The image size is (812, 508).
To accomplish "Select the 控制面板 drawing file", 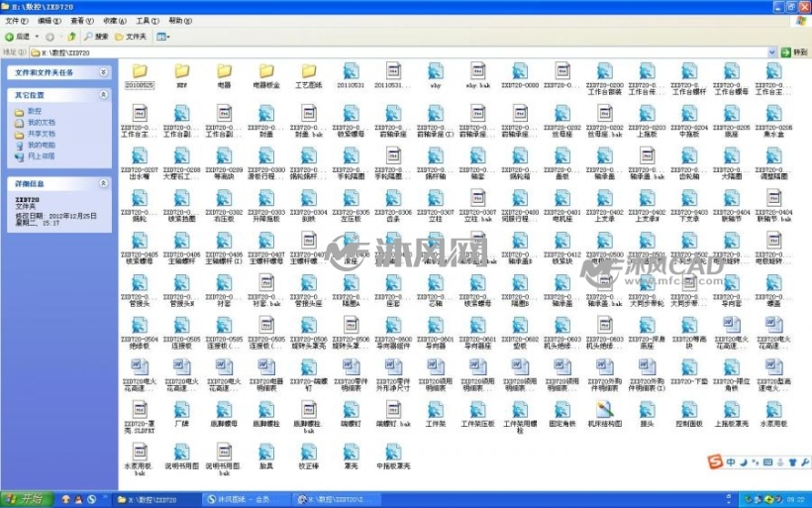I will pos(689,415).
